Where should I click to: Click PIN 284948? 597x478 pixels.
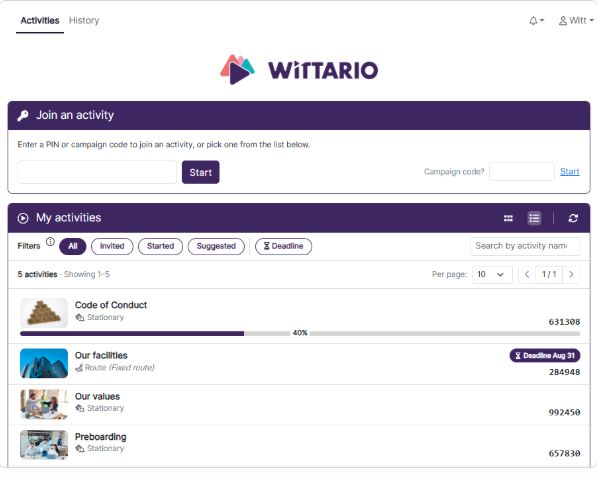(564, 372)
